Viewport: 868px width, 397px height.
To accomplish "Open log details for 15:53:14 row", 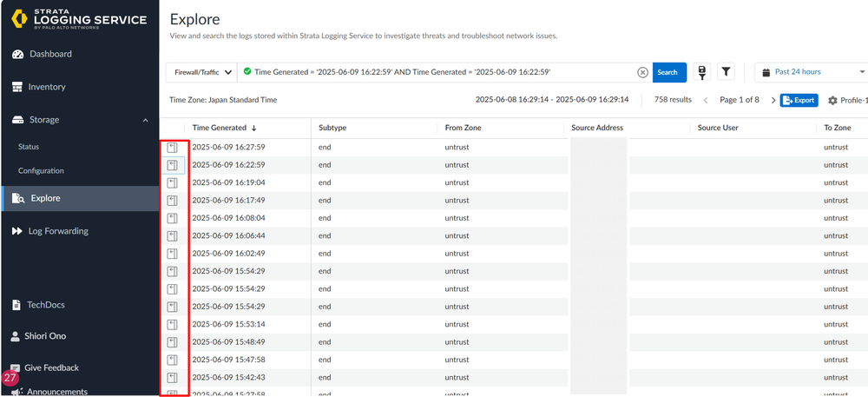I will 172,325.
